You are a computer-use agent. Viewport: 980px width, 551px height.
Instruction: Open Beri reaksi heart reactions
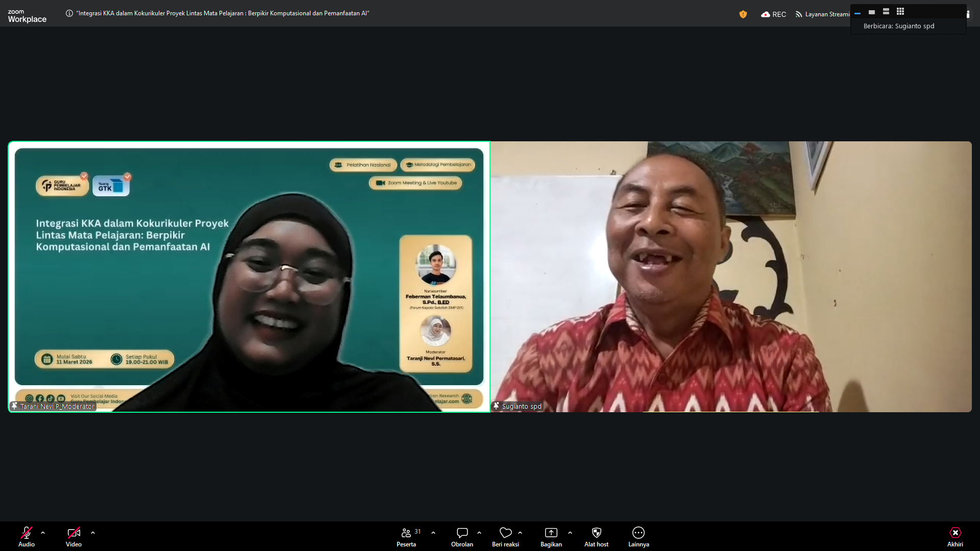pos(505,536)
